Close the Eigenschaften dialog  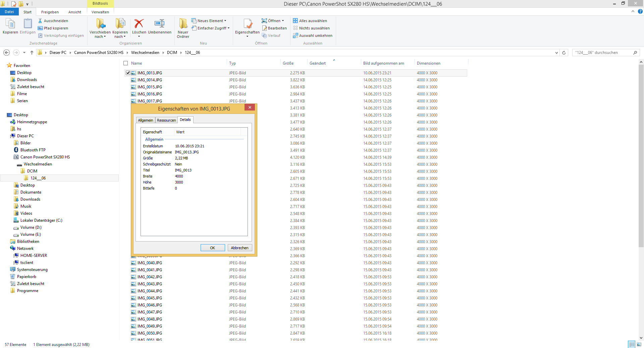coord(250,107)
